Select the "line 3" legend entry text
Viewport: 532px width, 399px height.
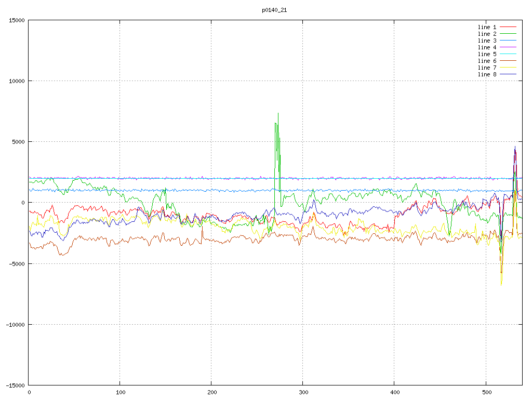pyautogui.click(x=487, y=41)
